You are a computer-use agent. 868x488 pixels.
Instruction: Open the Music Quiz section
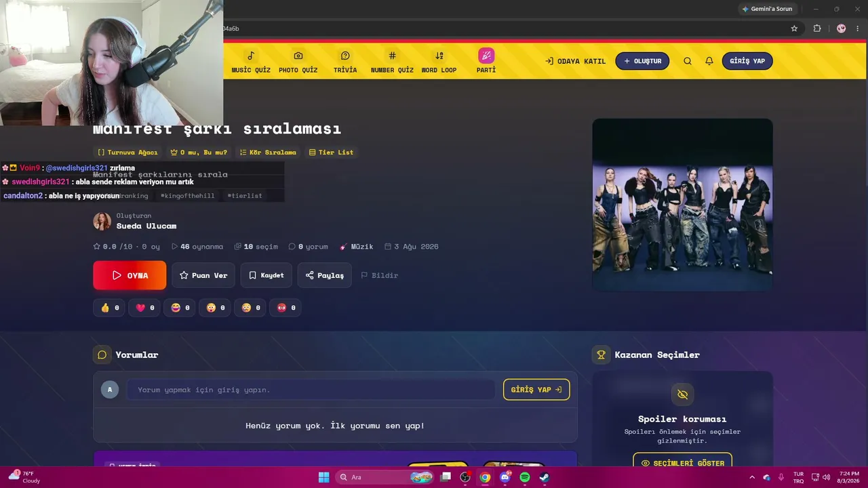click(251, 62)
